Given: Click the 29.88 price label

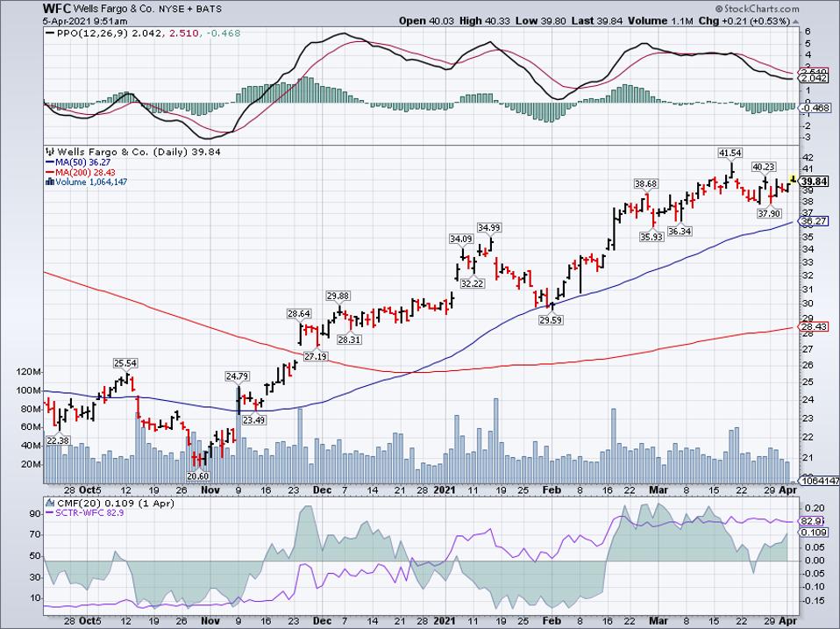Looking at the screenshot, I should pyautogui.click(x=338, y=296).
